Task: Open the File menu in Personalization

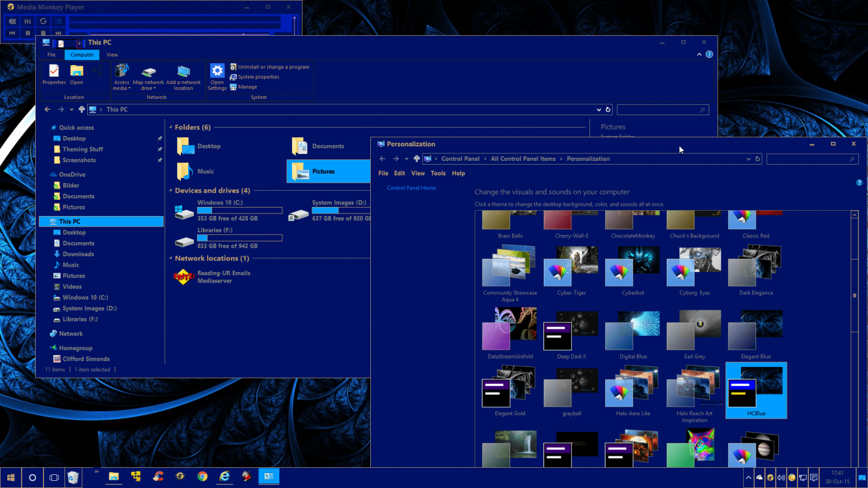Action: (383, 173)
